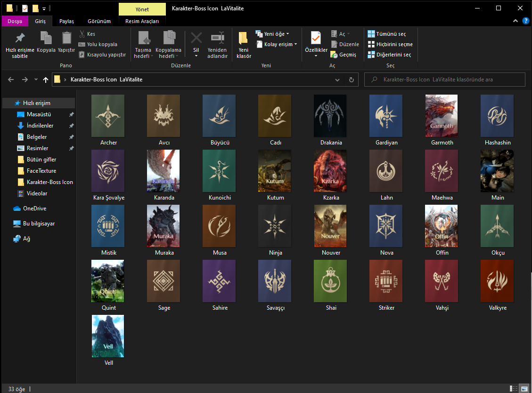Go back with the back arrow

(11, 80)
